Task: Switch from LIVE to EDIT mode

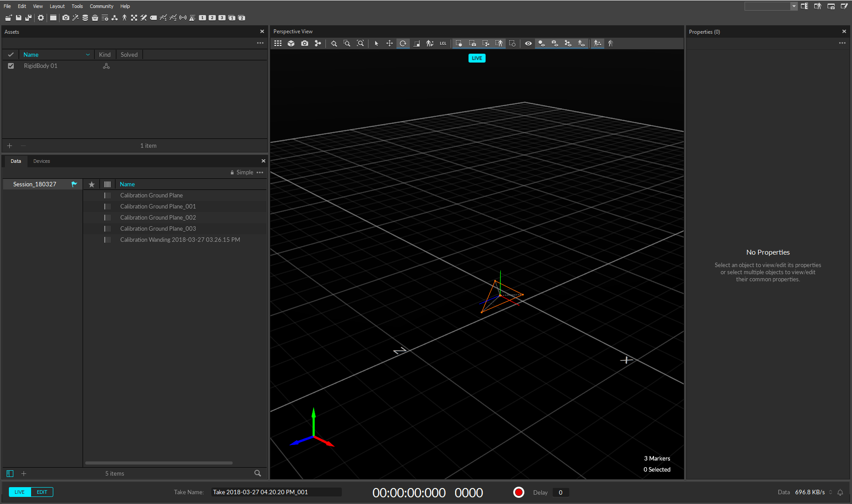Action: [42, 492]
